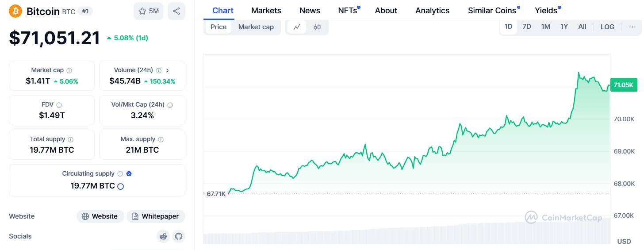This screenshot has height=250, width=644.
Task: Click the share icon button
Action: click(x=176, y=11)
